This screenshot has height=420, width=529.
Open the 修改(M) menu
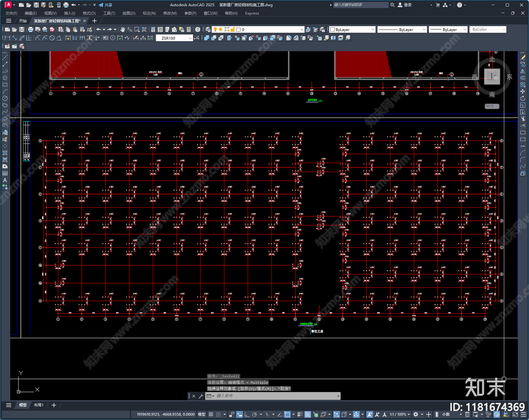[x=170, y=13]
